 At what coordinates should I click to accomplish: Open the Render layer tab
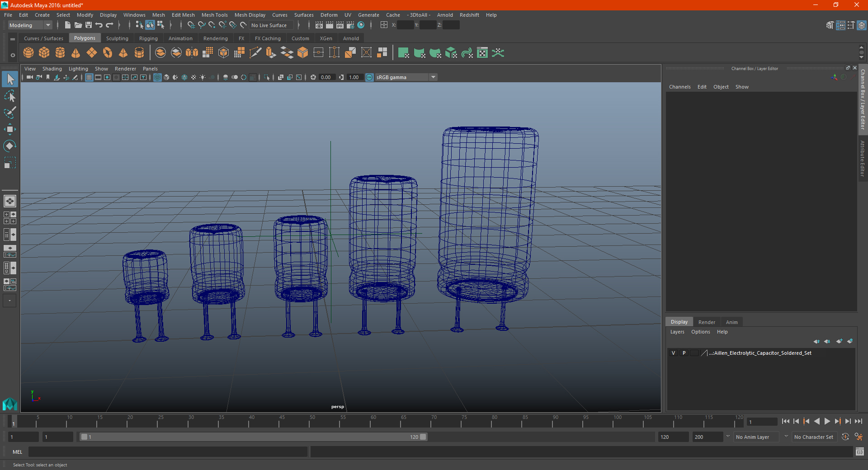[707, 322]
